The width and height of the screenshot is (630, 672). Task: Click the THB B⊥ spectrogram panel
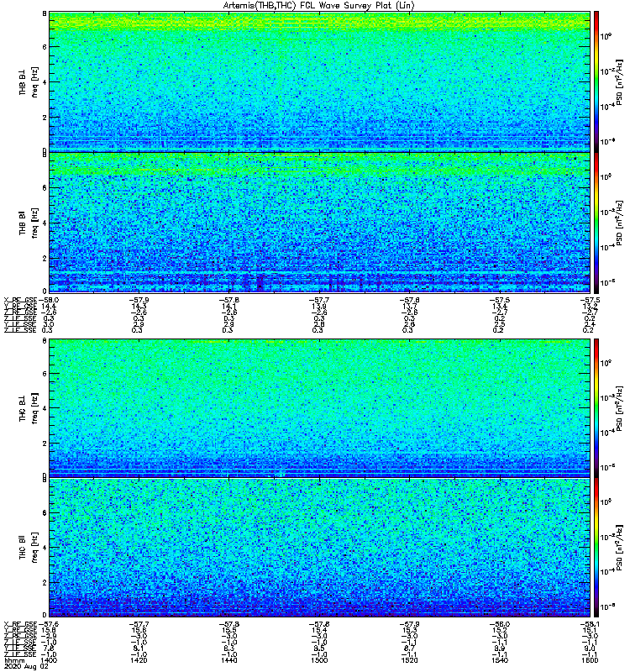(x=319, y=81)
